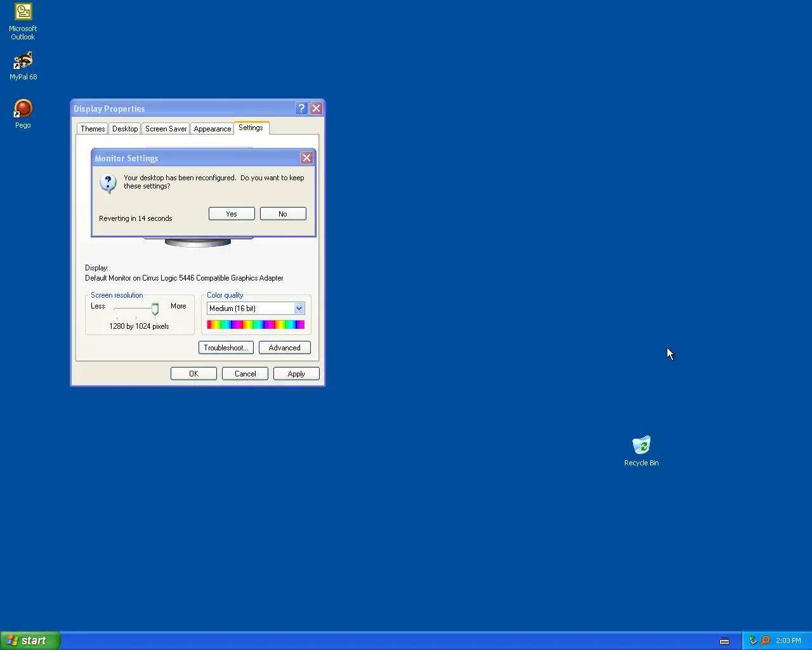The height and width of the screenshot is (650, 812).
Task: Click the 'Reverting in 14 seconds' text
Action: point(136,218)
